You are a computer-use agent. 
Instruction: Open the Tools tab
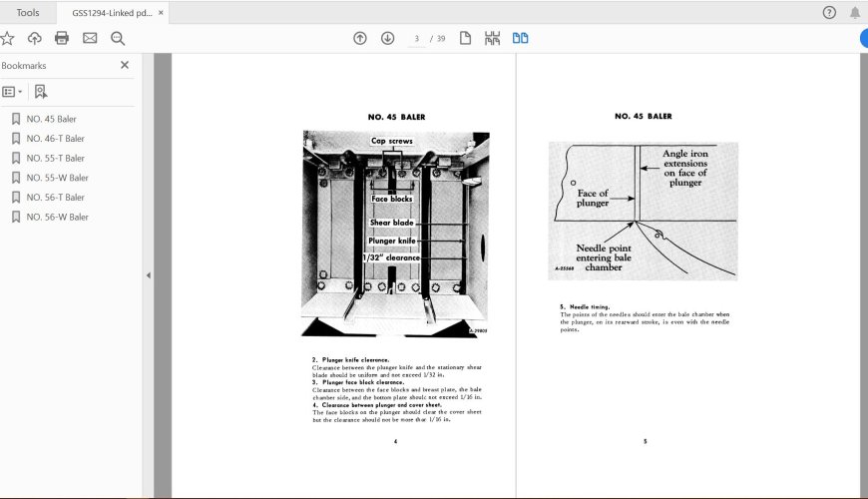click(x=28, y=12)
